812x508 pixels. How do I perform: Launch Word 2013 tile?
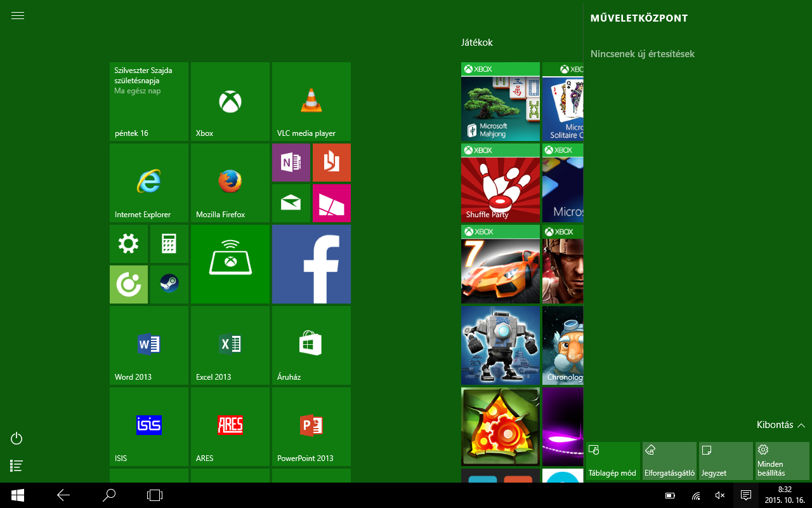click(x=149, y=345)
